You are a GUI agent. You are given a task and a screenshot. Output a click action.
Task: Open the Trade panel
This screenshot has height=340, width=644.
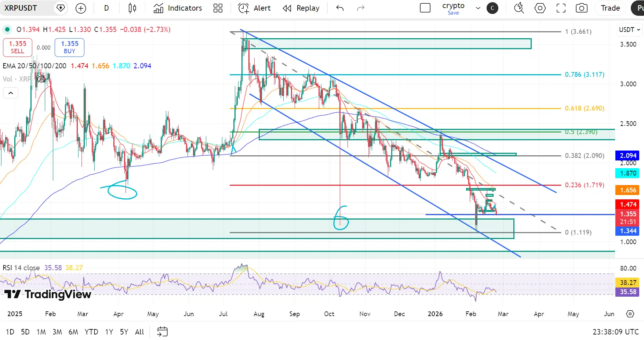tap(611, 8)
